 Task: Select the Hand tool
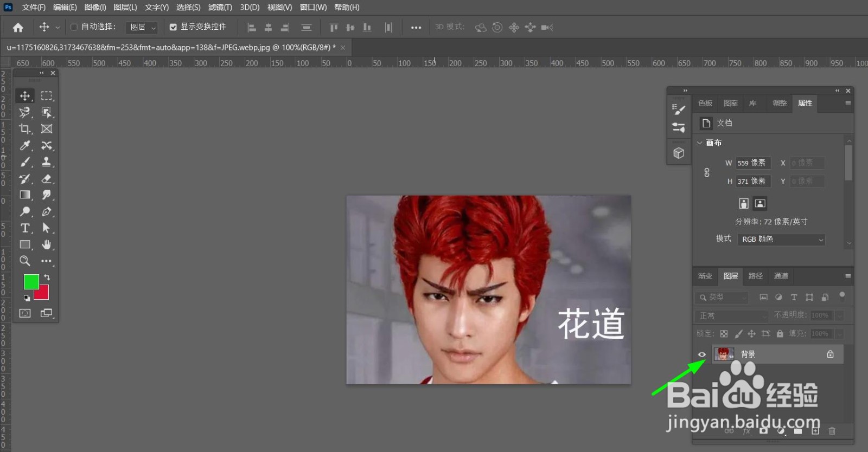pos(47,244)
